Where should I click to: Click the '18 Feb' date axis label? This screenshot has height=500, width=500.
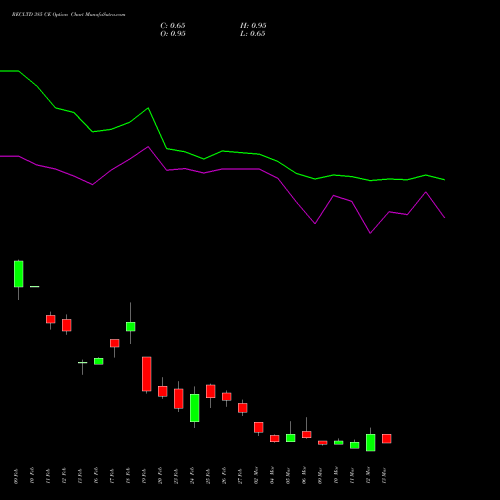coord(128,476)
